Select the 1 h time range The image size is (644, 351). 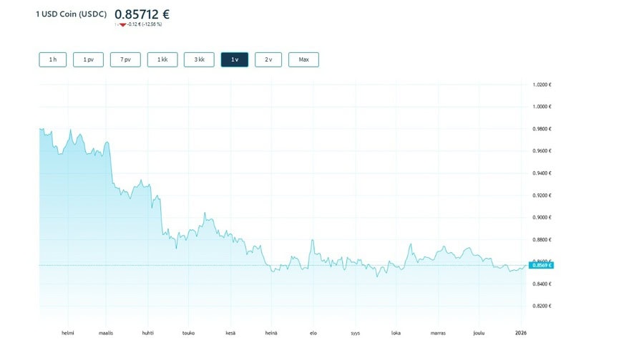pos(53,59)
